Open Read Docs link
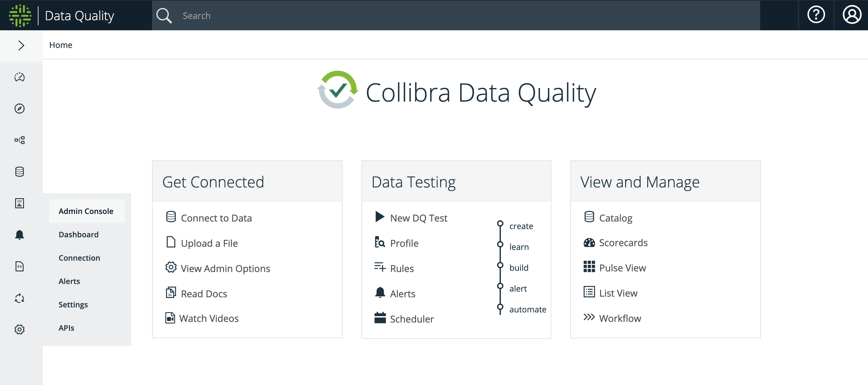868x385 pixels. click(x=204, y=293)
